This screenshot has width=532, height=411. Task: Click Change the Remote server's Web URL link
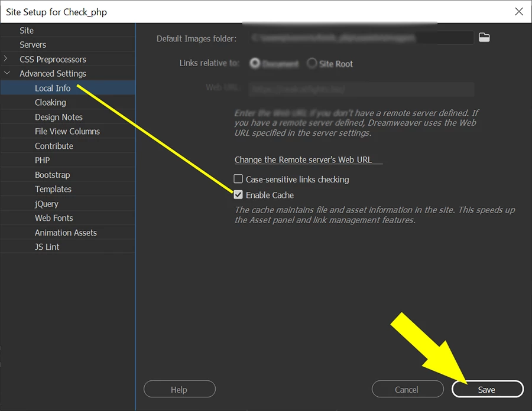(x=309, y=159)
